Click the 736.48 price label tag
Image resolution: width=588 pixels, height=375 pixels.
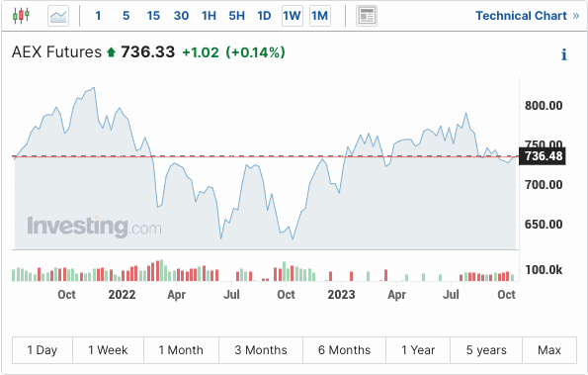[x=543, y=156]
